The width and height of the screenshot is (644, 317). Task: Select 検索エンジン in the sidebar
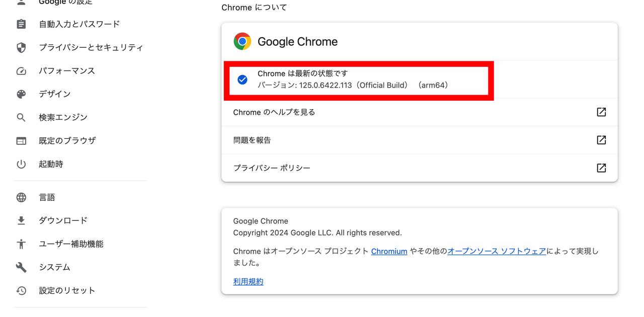[x=63, y=117]
